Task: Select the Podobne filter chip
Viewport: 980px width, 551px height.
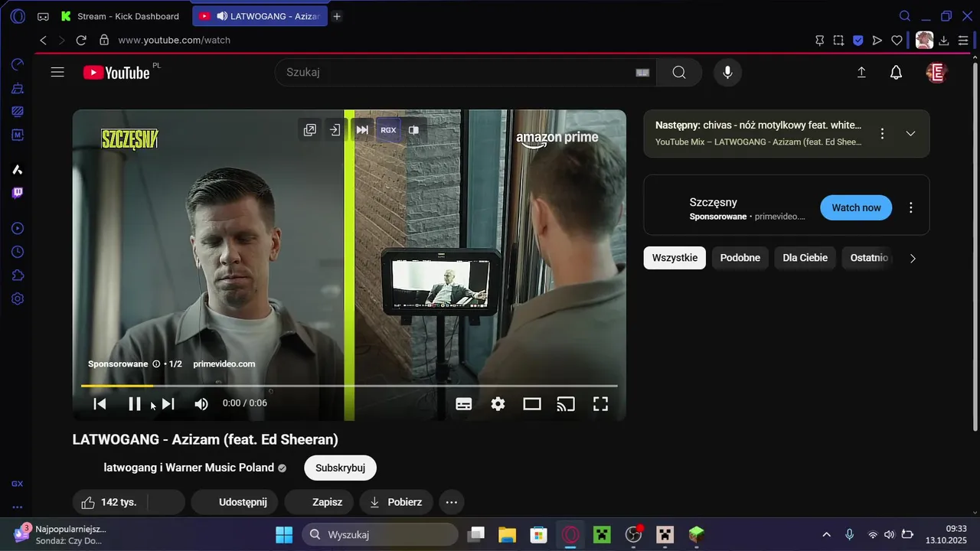Action: coord(740,258)
